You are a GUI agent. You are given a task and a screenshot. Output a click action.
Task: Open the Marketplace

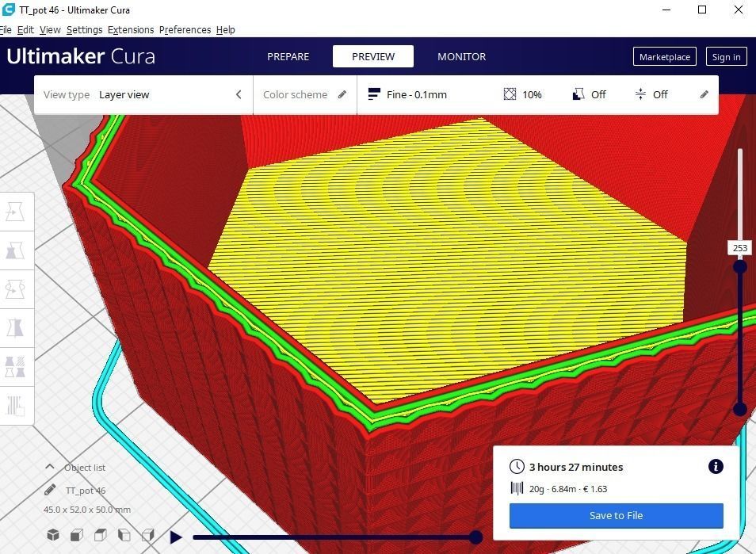(665, 57)
